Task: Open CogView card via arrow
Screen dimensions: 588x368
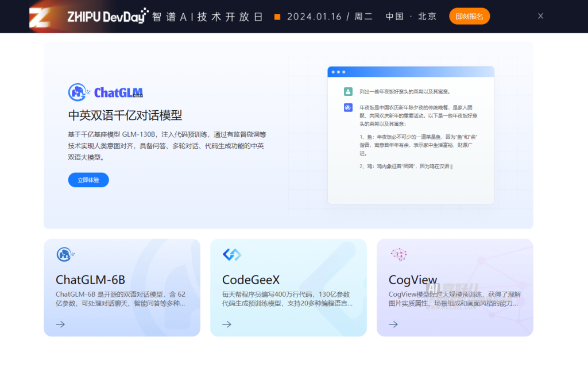Action: click(393, 324)
